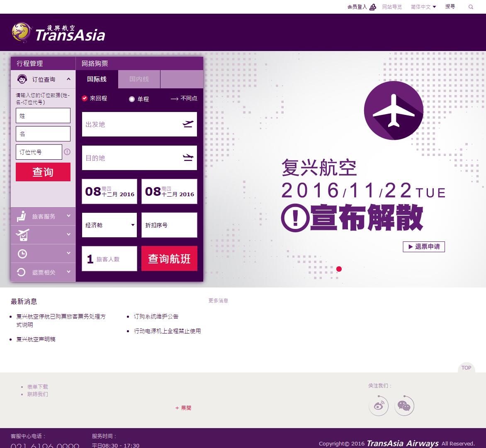Viewport: 486px width, 448px height.
Task: Click the first departure date box
Action: coord(109,191)
